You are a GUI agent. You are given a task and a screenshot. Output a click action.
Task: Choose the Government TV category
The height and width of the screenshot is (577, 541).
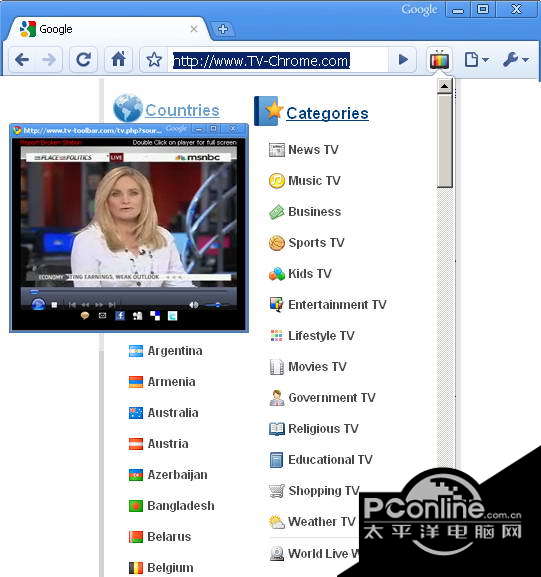pos(332,397)
